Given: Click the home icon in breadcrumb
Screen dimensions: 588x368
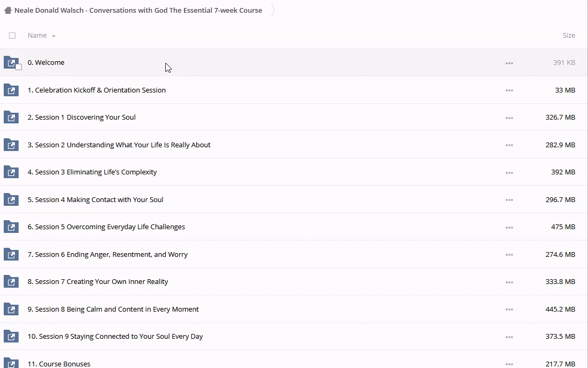Looking at the screenshot, I should [7, 10].
